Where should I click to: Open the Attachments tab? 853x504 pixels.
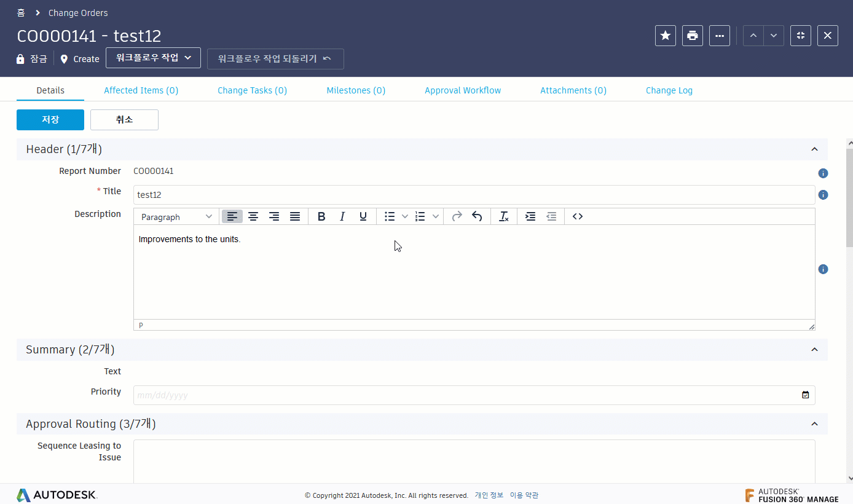coord(573,90)
